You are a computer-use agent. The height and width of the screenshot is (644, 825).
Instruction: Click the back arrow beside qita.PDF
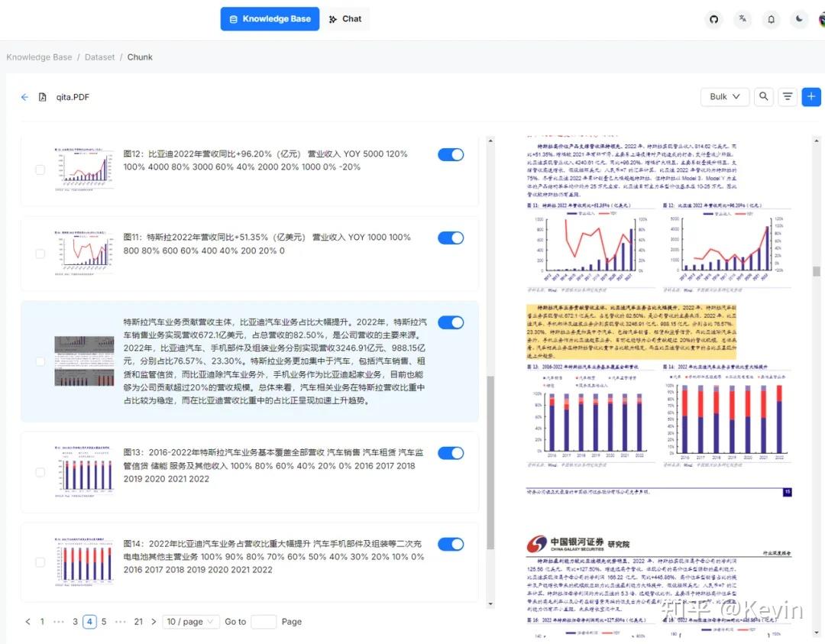click(x=24, y=97)
